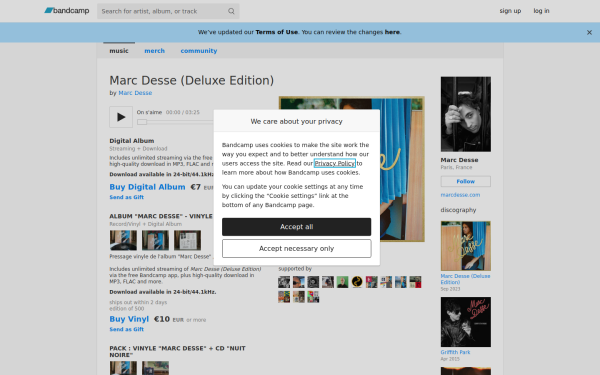Click Accept all cookies button
The width and height of the screenshot is (600, 375).
[x=297, y=227]
